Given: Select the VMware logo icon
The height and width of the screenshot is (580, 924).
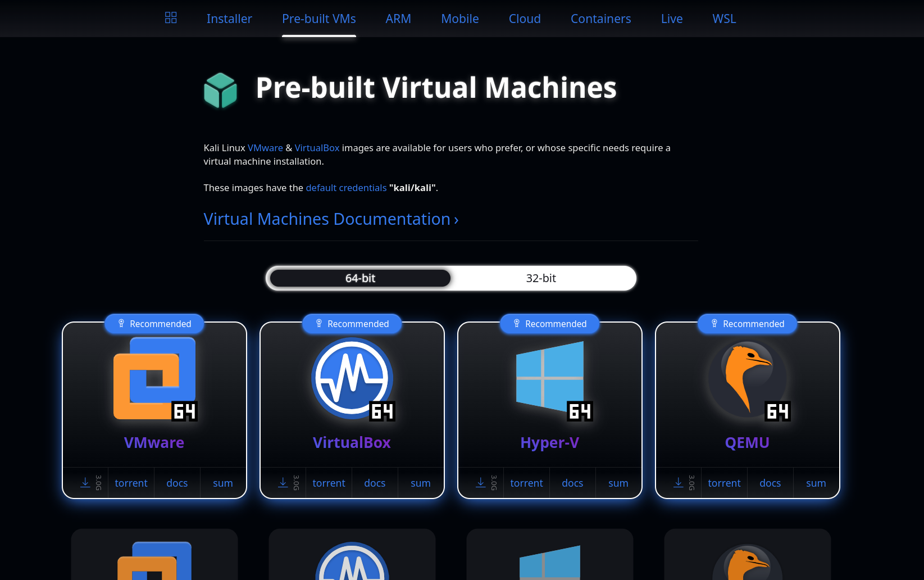Looking at the screenshot, I should (x=154, y=378).
